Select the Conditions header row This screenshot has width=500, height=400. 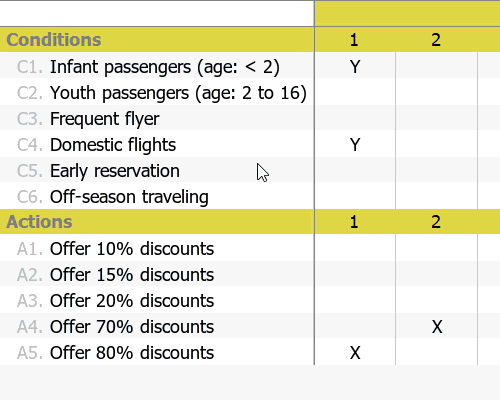pos(157,40)
